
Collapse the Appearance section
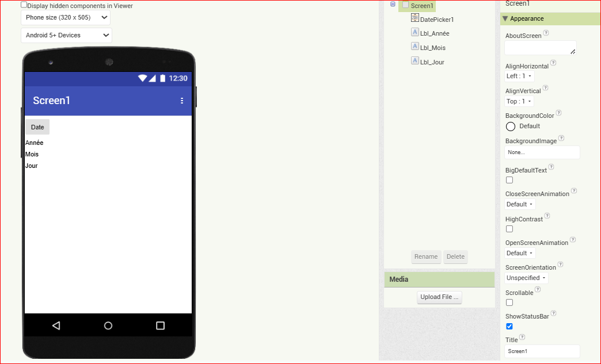pyautogui.click(x=505, y=18)
